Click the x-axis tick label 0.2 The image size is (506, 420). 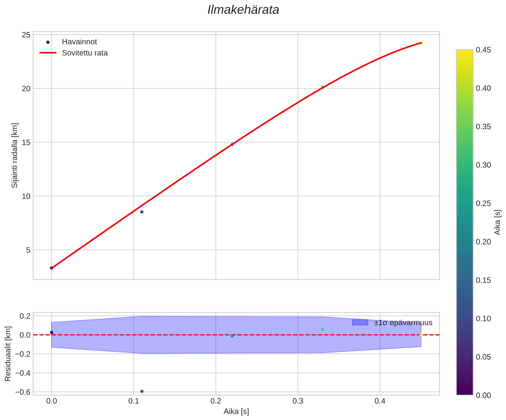coord(216,401)
